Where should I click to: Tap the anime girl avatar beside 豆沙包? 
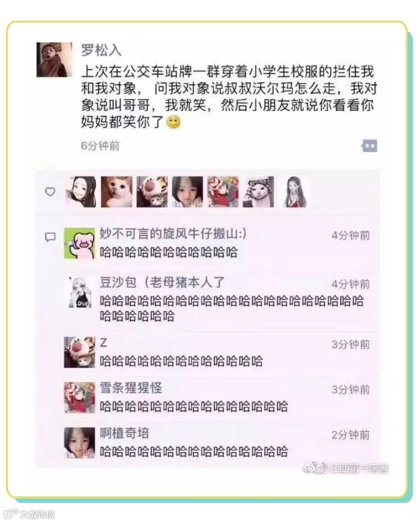[x=79, y=292]
